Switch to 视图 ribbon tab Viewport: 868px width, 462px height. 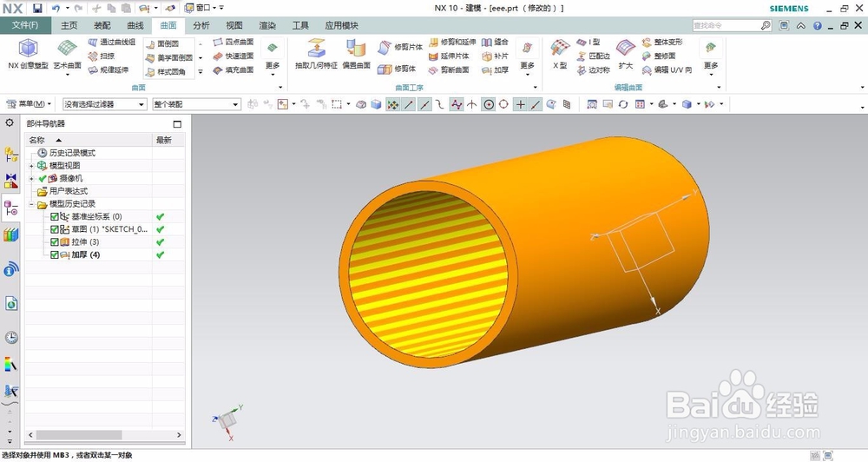point(234,25)
